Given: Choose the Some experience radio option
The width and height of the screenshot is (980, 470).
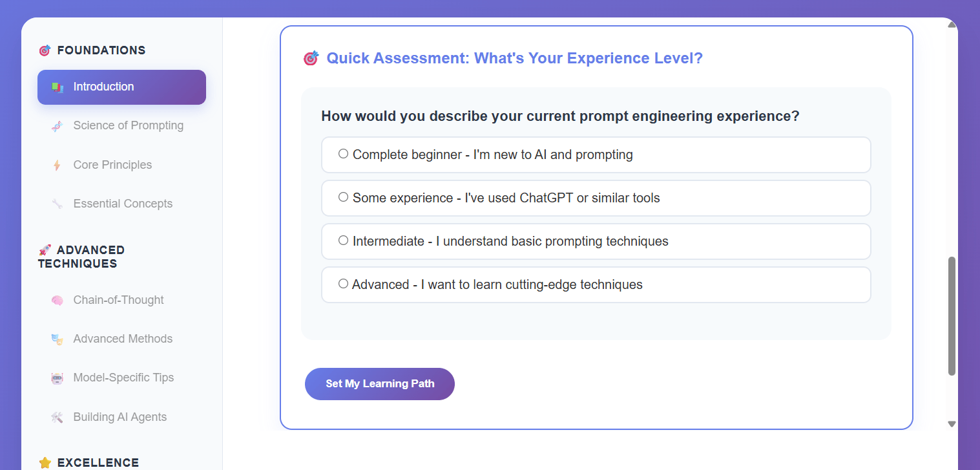Looking at the screenshot, I should coord(343,197).
